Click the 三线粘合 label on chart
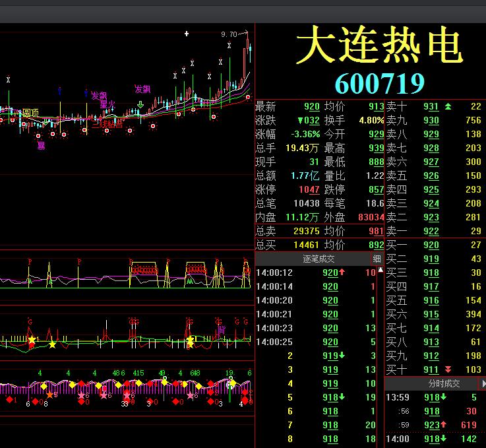Screen dimensions: 486x448 [107, 125]
